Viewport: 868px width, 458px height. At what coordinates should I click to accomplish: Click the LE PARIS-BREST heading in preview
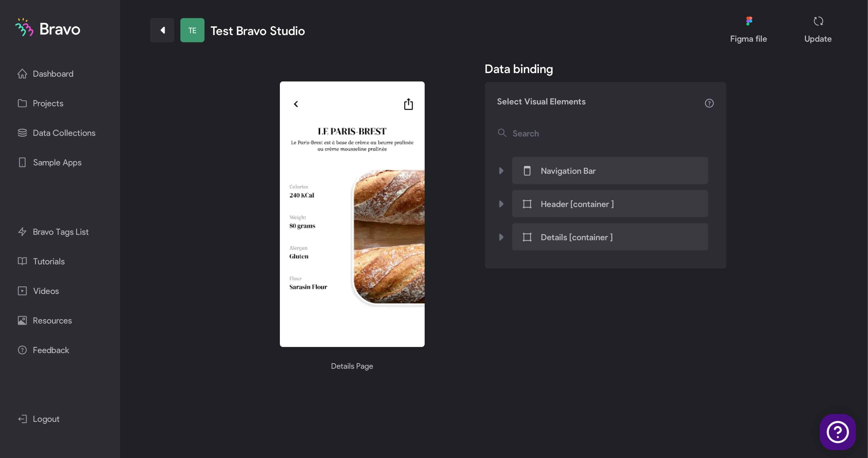[x=352, y=132]
